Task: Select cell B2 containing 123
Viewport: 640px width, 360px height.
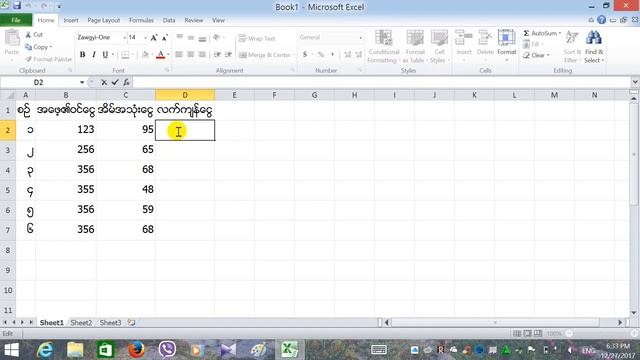Action: click(x=66, y=130)
